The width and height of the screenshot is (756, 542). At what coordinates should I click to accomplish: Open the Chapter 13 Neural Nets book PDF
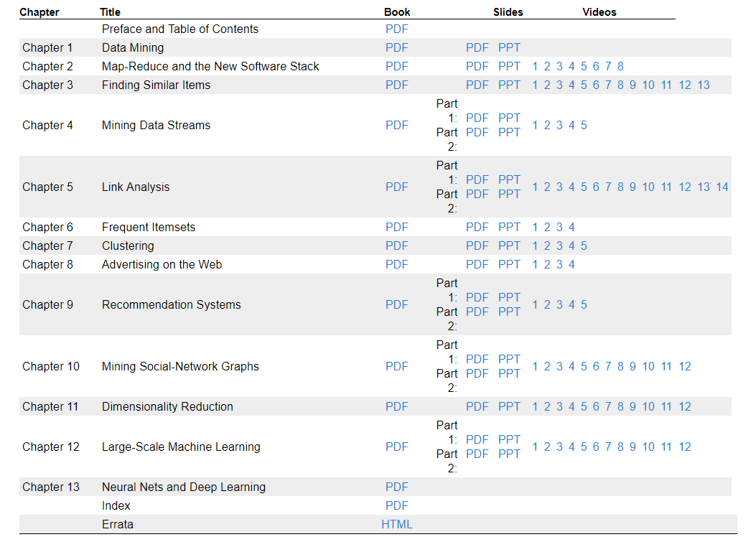point(396,487)
